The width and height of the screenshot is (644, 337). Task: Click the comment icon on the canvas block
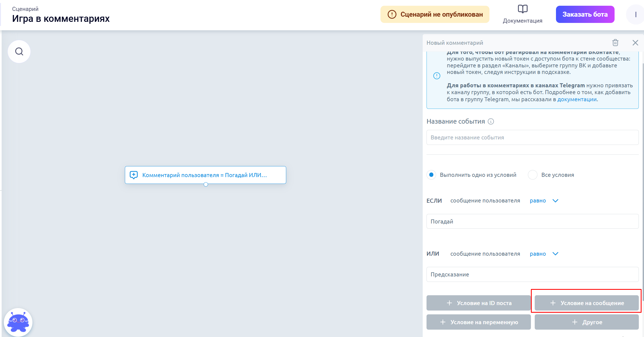tap(134, 175)
